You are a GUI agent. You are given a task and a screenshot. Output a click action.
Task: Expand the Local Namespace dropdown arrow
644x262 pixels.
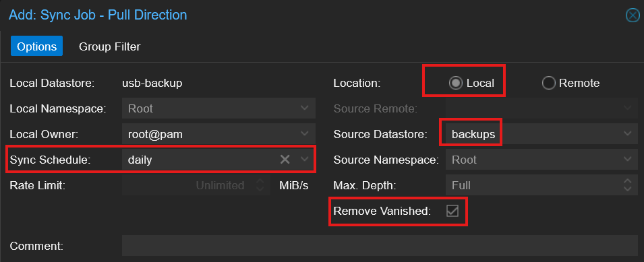pos(304,108)
